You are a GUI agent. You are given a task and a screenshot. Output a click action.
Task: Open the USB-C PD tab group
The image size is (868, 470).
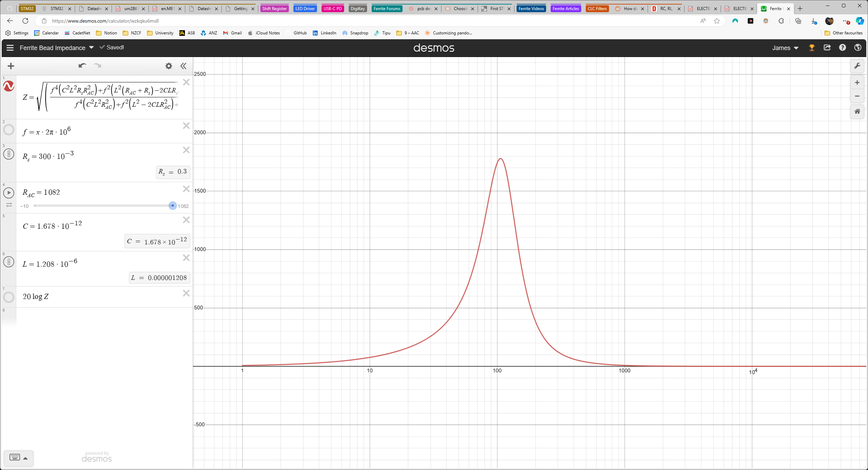pos(333,9)
